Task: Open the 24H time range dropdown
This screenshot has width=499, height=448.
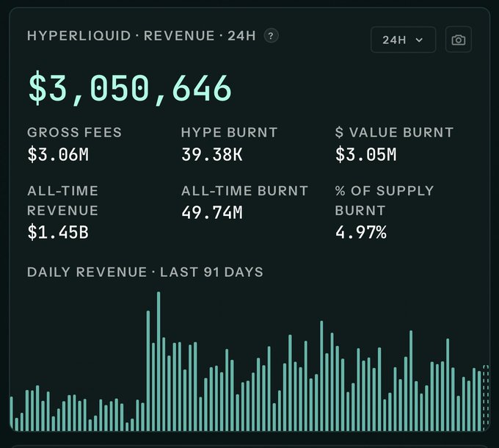Action: point(403,40)
